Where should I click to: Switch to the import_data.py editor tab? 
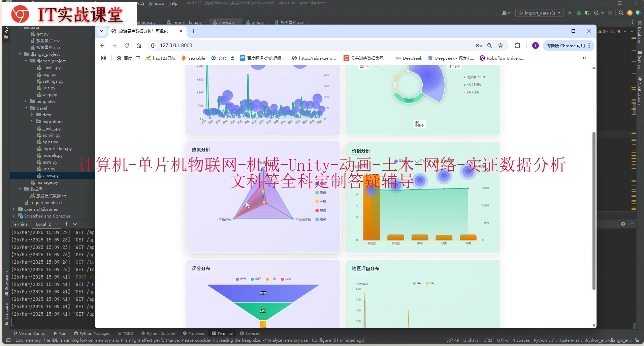187,22
